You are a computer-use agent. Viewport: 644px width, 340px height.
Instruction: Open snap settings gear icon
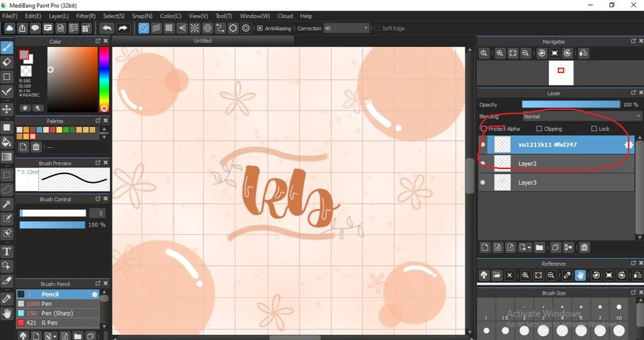point(246,28)
